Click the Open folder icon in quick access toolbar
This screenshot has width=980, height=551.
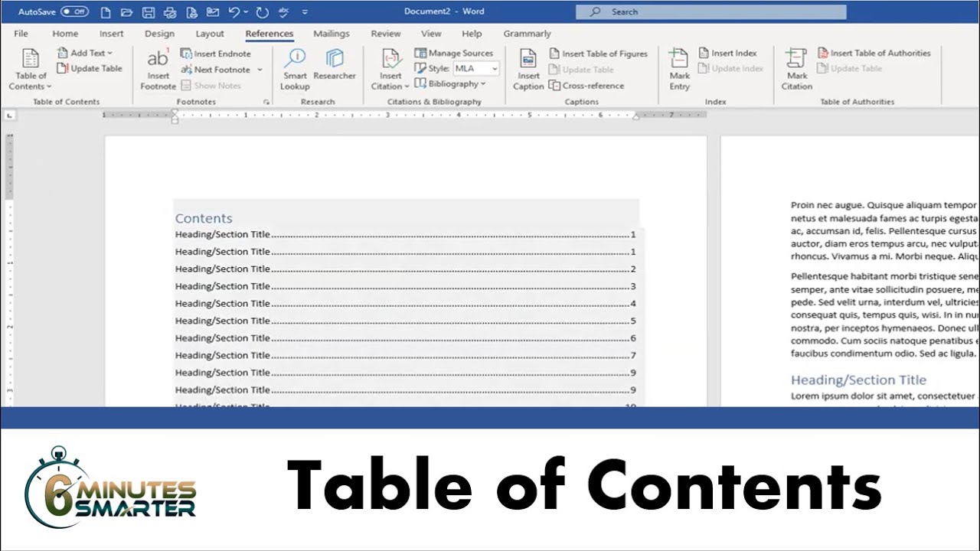tap(126, 12)
